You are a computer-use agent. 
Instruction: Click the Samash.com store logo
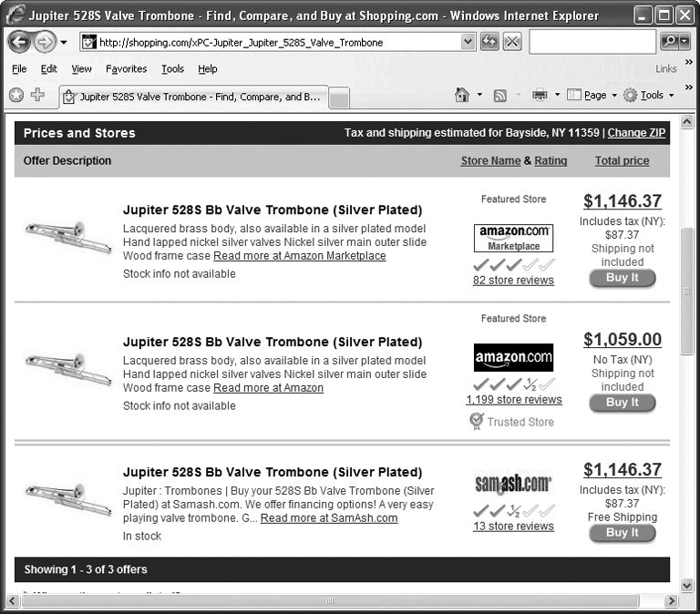click(513, 483)
